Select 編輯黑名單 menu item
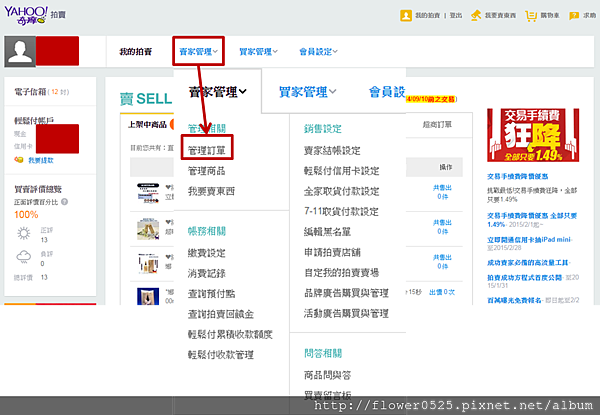The image size is (600, 415). [x=328, y=232]
